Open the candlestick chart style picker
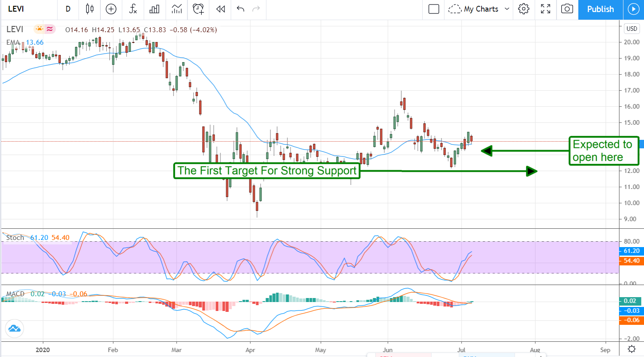 click(x=90, y=9)
